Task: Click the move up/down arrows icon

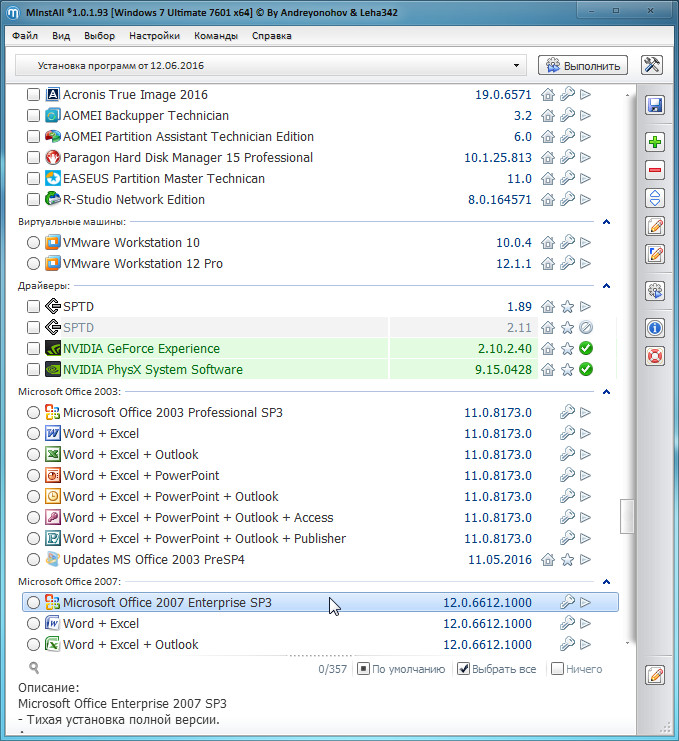Action: 655,198
